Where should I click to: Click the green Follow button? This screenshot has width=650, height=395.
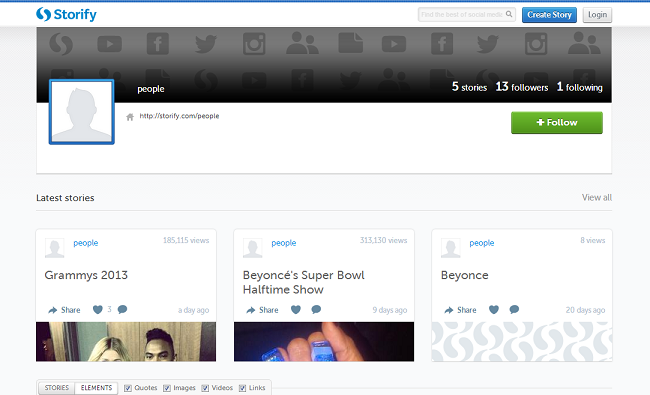click(557, 123)
